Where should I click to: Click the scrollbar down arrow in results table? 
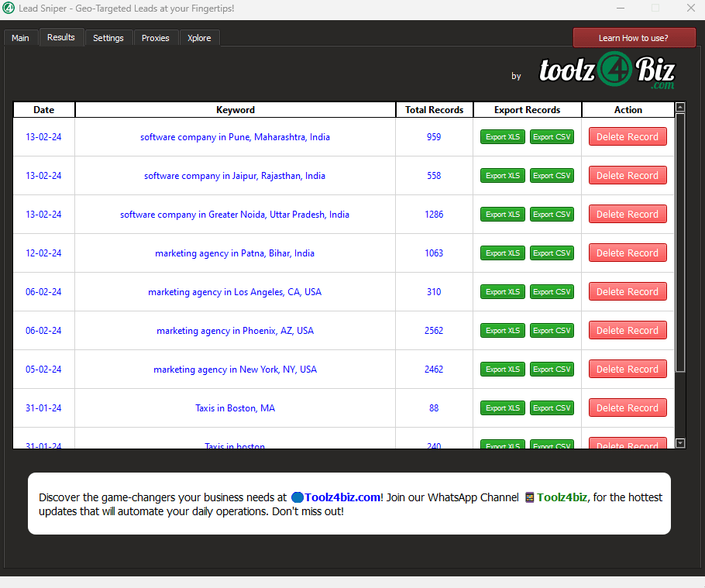tap(680, 443)
